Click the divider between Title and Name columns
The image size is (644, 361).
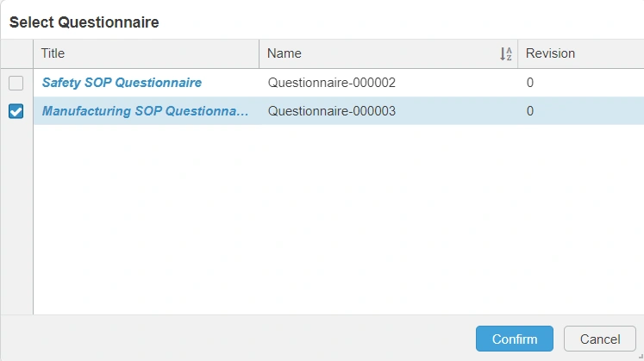click(259, 53)
